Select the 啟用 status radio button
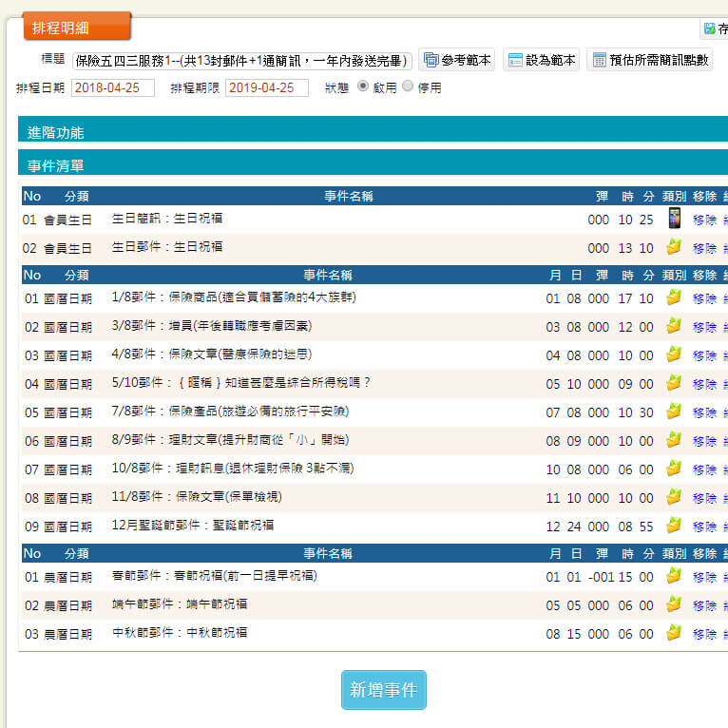 (x=363, y=86)
